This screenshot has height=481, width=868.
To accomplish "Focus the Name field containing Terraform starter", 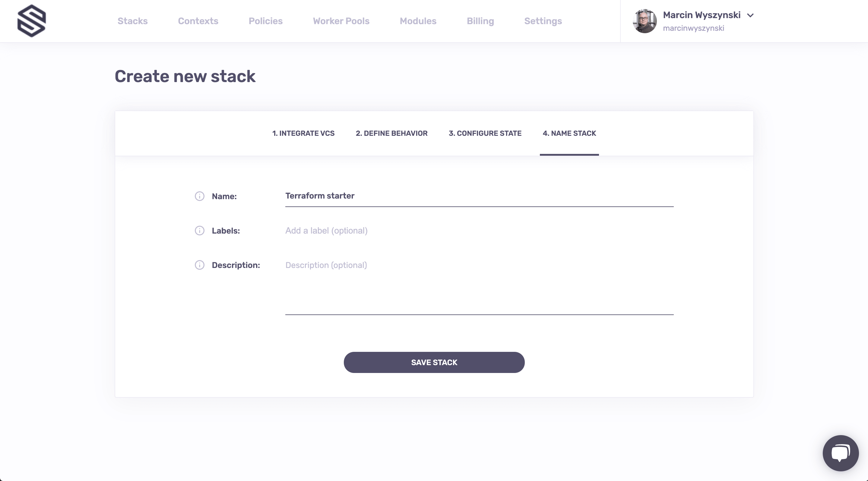I will coord(479,196).
